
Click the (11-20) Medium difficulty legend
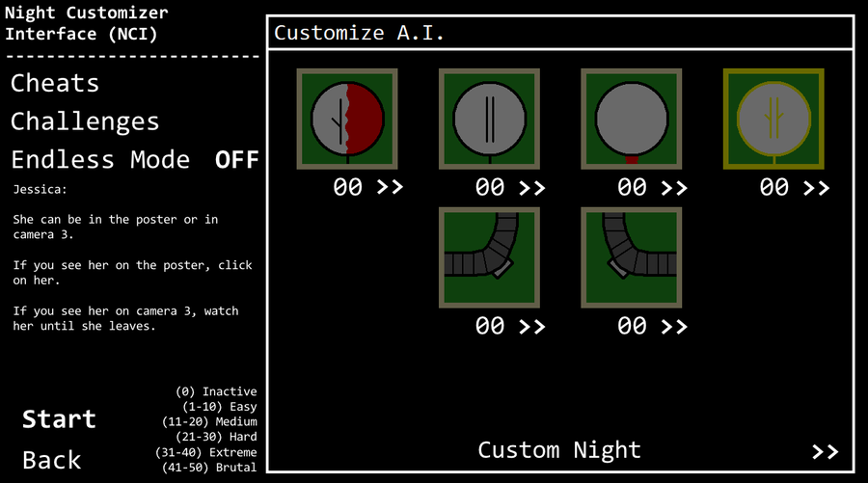(x=209, y=421)
